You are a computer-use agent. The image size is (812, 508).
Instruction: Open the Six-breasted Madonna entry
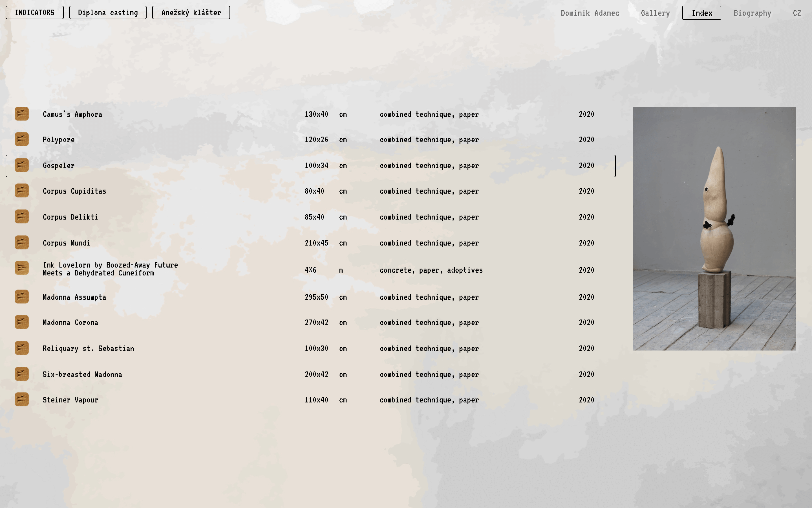point(83,374)
